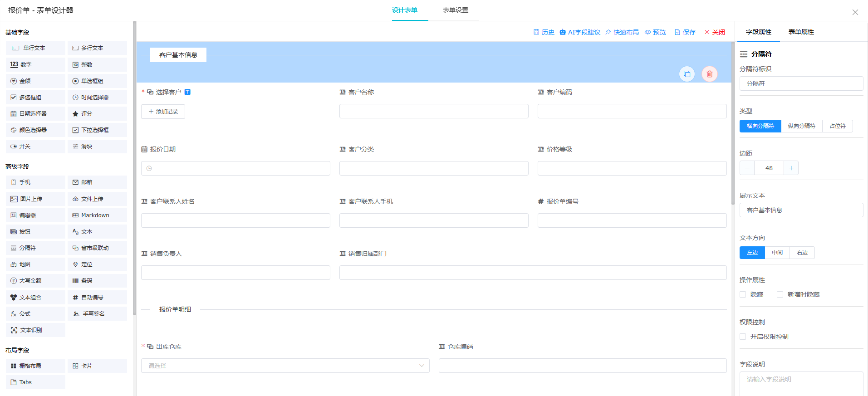868x396 pixels.
Task: Pick the 文本识别 OCR component
Action: tap(36, 330)
